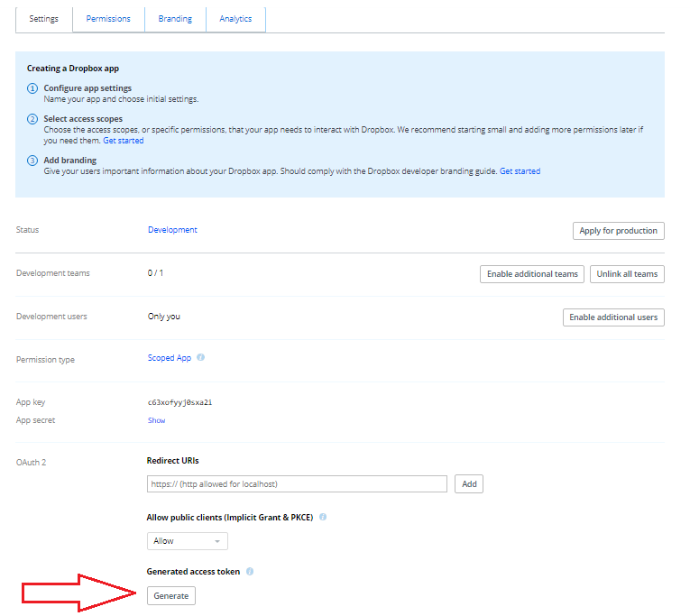
Task: Click Apply for production button
Action: [x=618, y=231]
